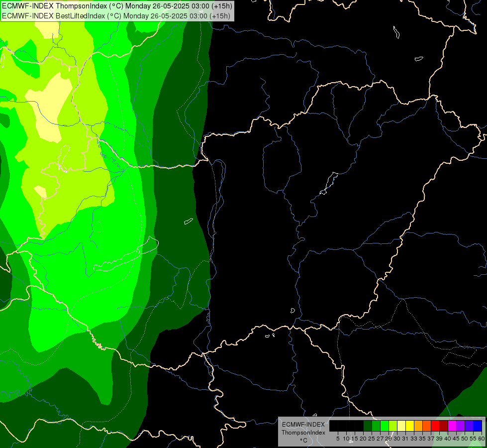Select the pale yellow 30-31 legend swatch
This screenshot has height=448, width=487.
click(x=401, y=426)
